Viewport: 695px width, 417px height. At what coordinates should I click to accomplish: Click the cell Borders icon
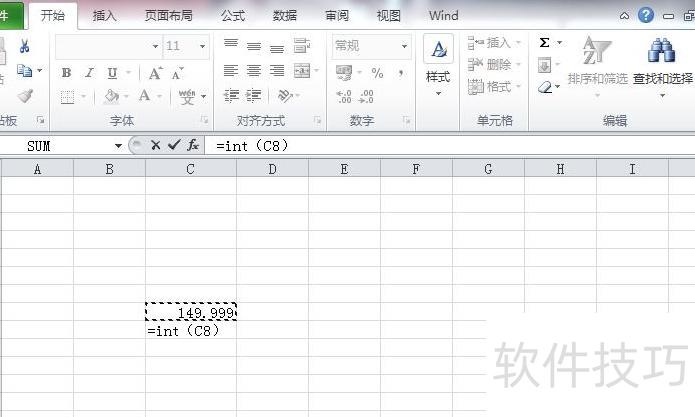[67, 97]
